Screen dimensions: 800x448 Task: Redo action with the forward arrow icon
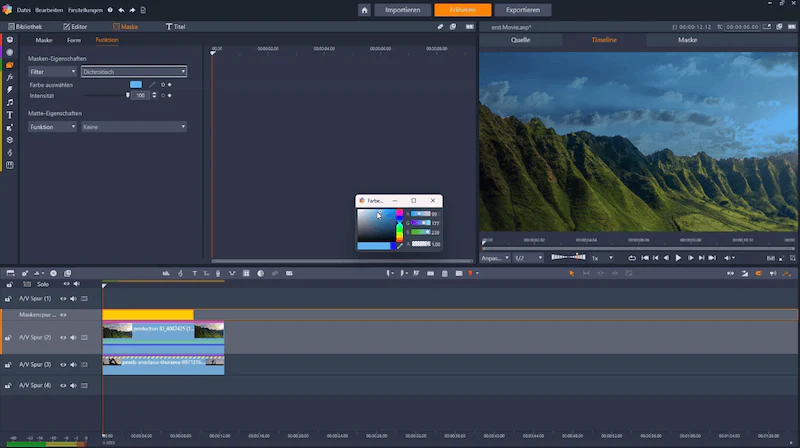[132, 10]
